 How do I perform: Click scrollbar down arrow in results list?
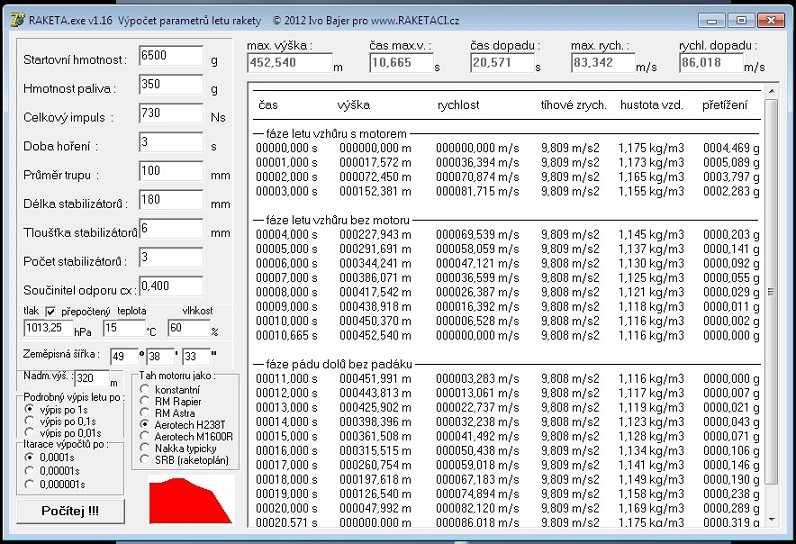(x=770, y=518)
